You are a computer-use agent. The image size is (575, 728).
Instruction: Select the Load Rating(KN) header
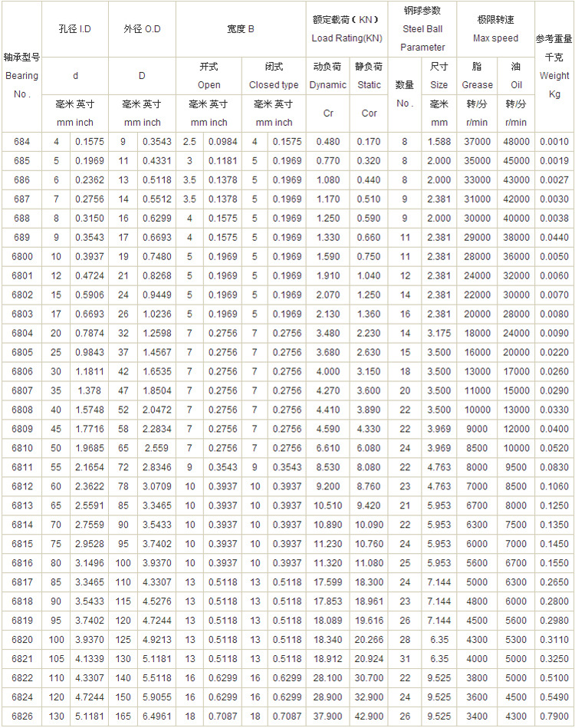[x=347, y=29]
